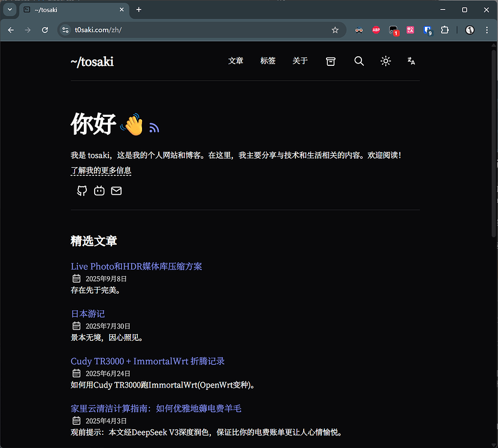Open the AdBlock Plus extension icon
The image size is (498, 448).
click(x=376, y=30)
